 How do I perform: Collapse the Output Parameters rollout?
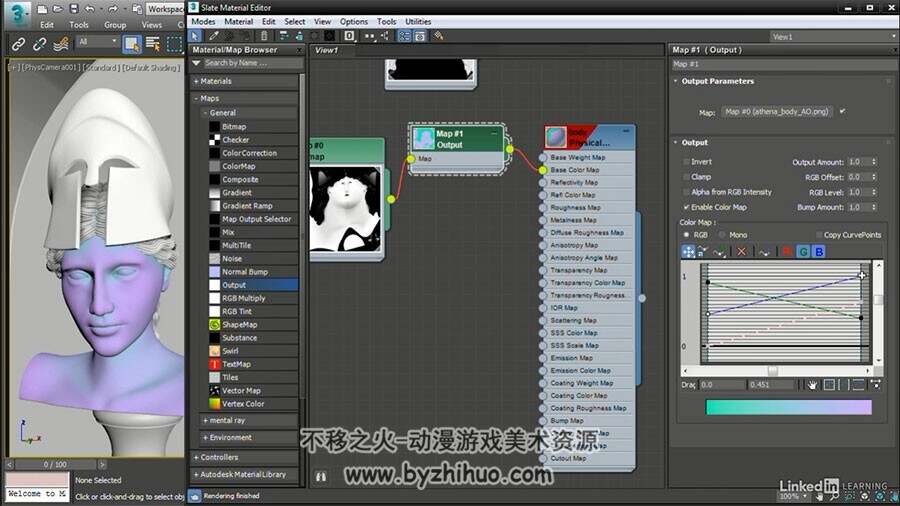coord(676,81)
